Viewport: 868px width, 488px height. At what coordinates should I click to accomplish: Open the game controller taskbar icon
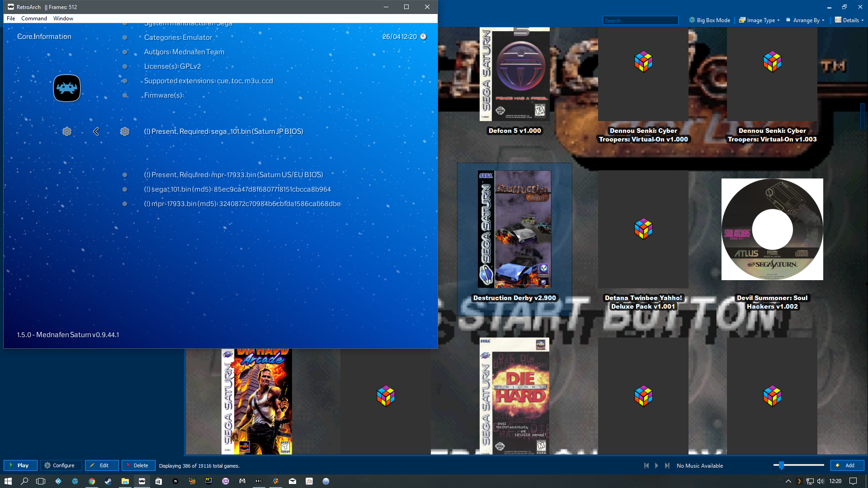(242, 481)
